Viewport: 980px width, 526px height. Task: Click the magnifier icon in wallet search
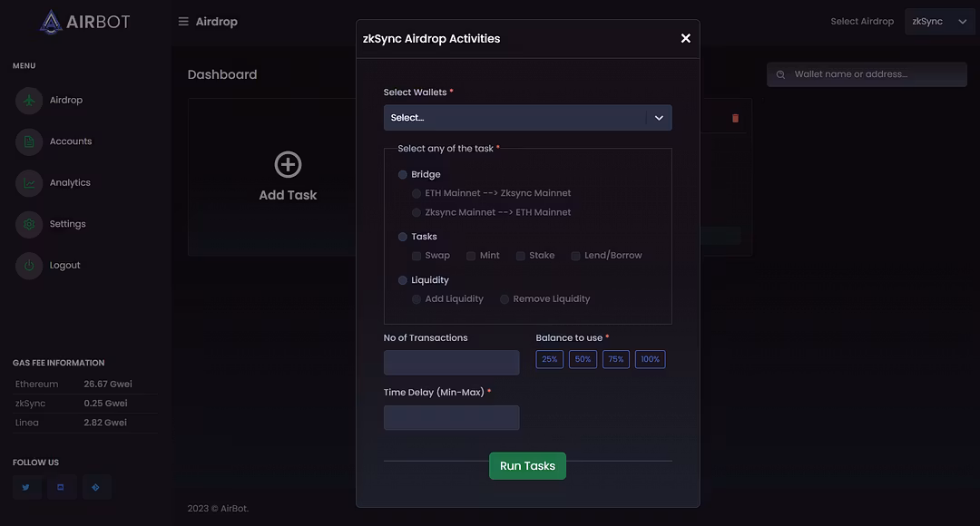780,74
